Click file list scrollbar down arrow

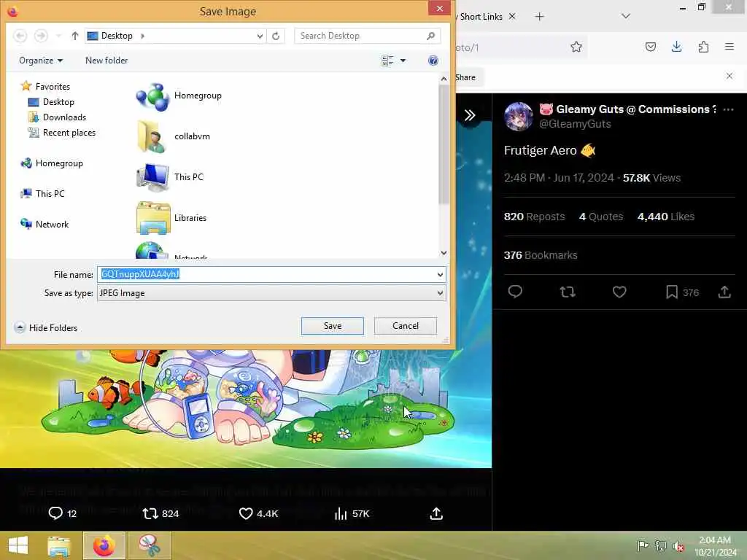pyautogui.click(x=444, y=253)
